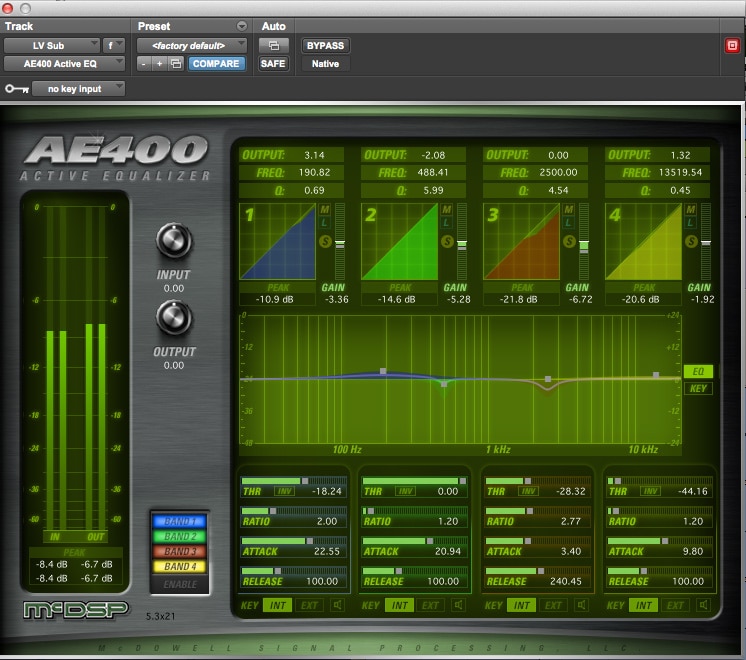The height and width of the screenshot is (660, 746).
Task: Click band 3 EQ node on graph
Action: (548, 379)
